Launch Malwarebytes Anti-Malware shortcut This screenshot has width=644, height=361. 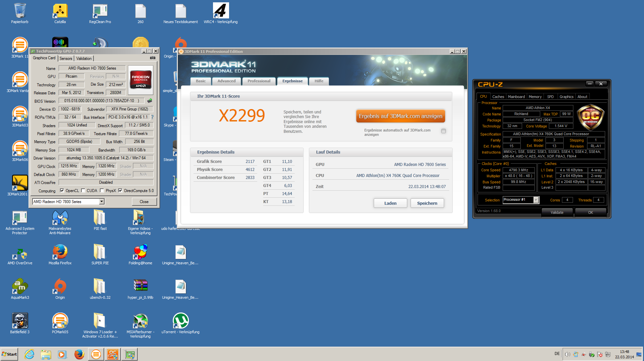pyautogui.click(x=60, y=222)
